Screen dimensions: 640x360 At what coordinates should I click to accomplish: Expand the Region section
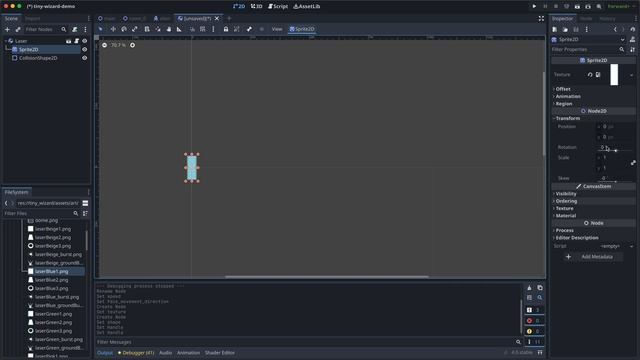[563, 104]
